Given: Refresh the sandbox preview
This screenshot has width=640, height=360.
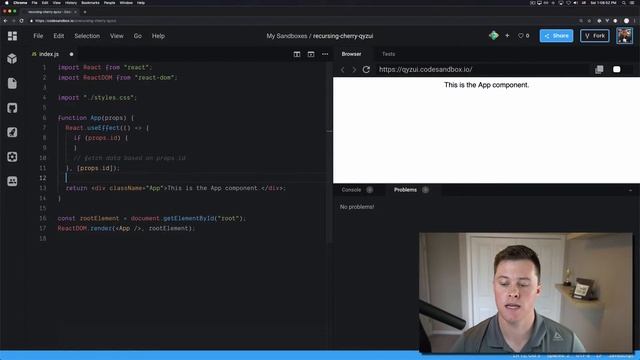Looking at the screenshot, I should click(x=366, y=69).
